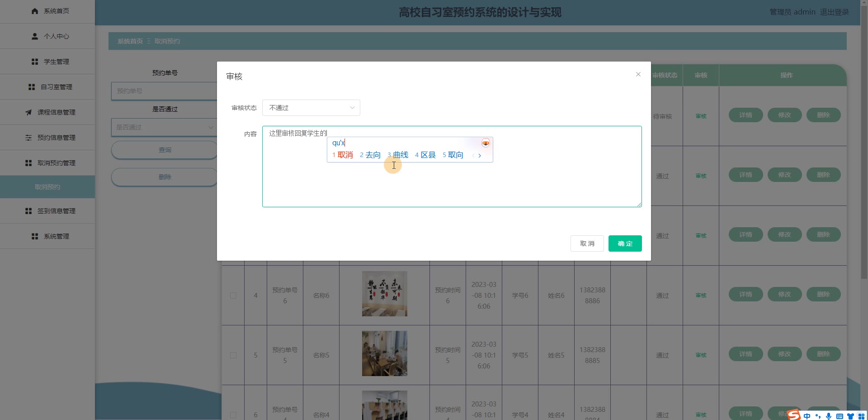The image size is (868, 420).
Task: Click the grid icon beside 系统管理
Action: click(35, 236)
